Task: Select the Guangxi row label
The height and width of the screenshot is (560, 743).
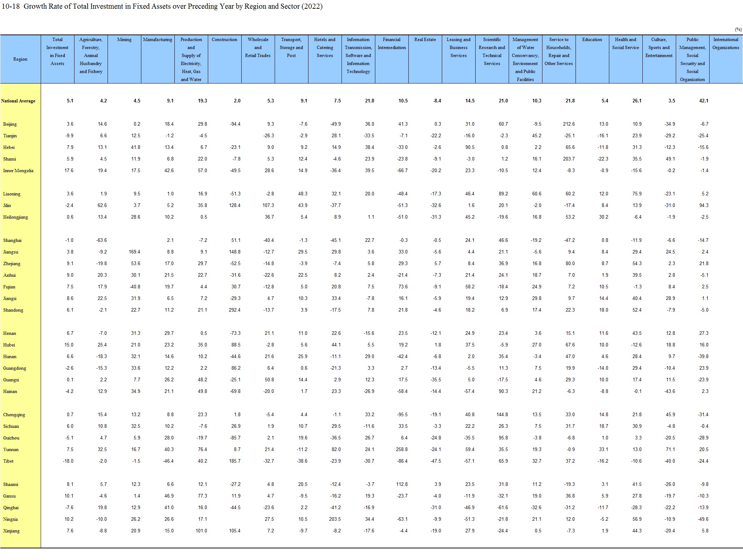Action: click(x=11, y=380)
